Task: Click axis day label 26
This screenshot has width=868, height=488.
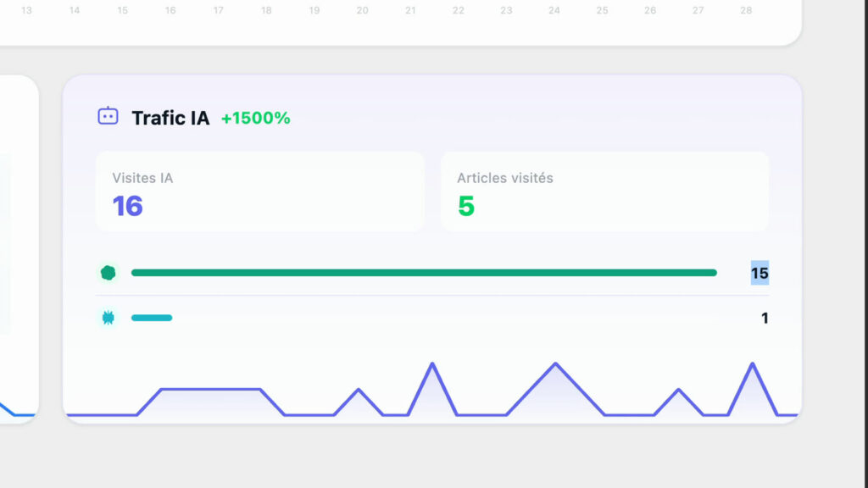Action: 650,10
